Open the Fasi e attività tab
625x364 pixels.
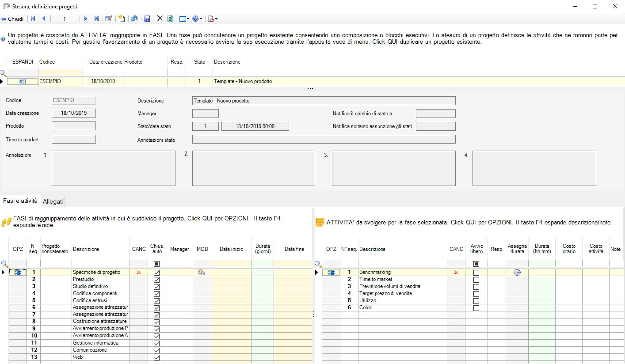20,201
